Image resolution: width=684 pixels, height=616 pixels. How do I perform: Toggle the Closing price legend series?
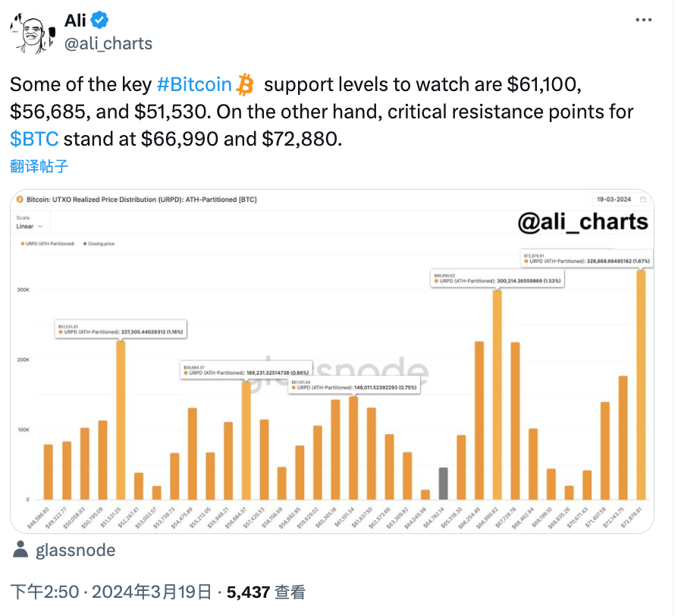[x=99, y=244]
